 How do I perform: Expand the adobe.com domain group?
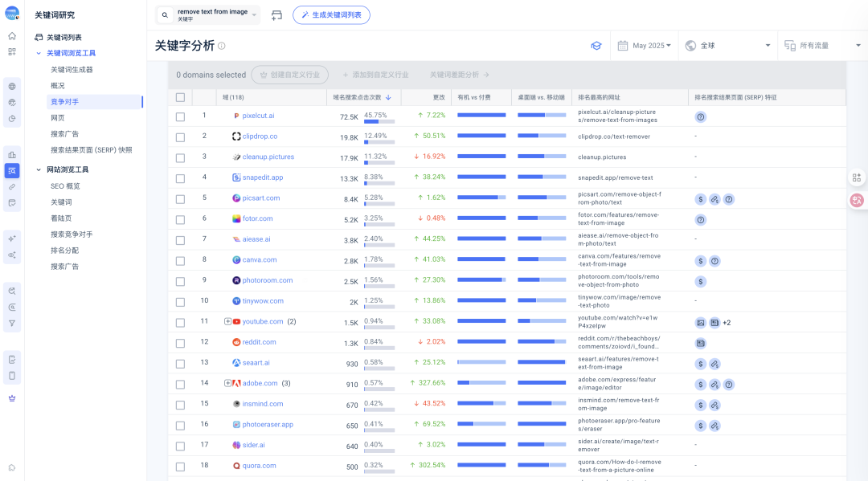point(227,383)
